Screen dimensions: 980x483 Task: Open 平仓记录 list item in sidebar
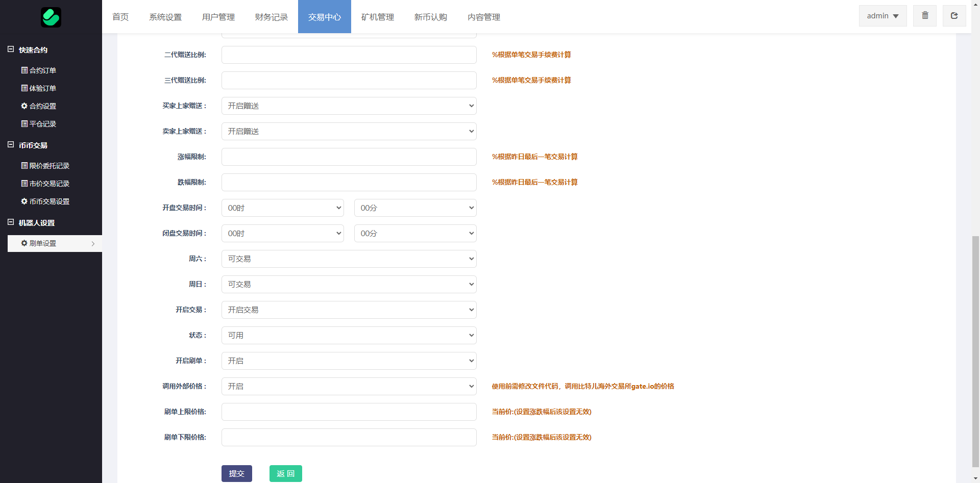[39, 124]
